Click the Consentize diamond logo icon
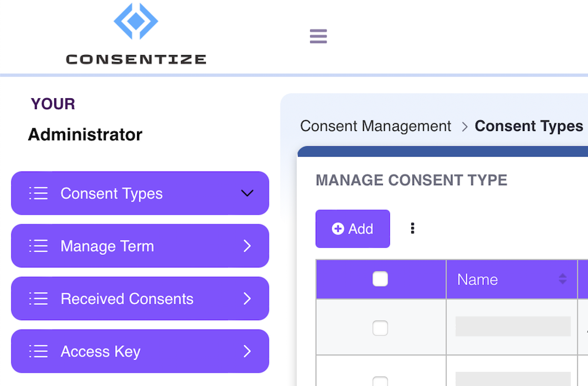588x386 pixels. coord(136,22)
